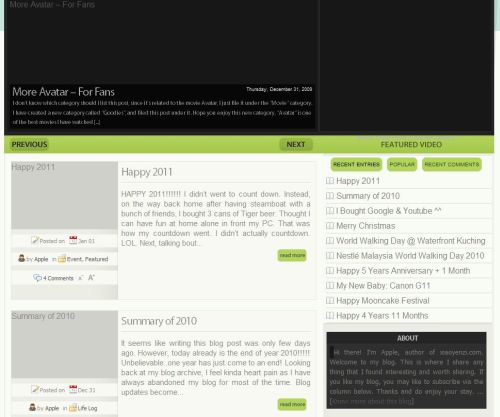Increase font size with large A icon
500x417 pixels.
pos(91,277)
